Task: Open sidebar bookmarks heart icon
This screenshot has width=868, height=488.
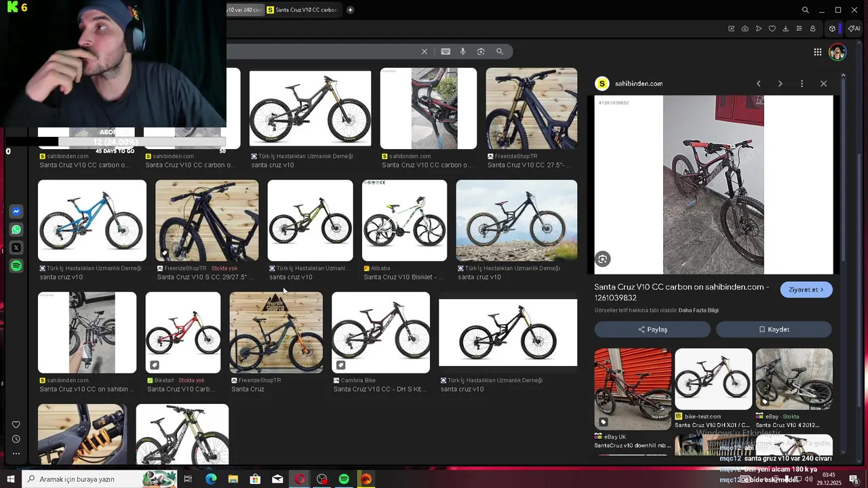Action: 16,425
